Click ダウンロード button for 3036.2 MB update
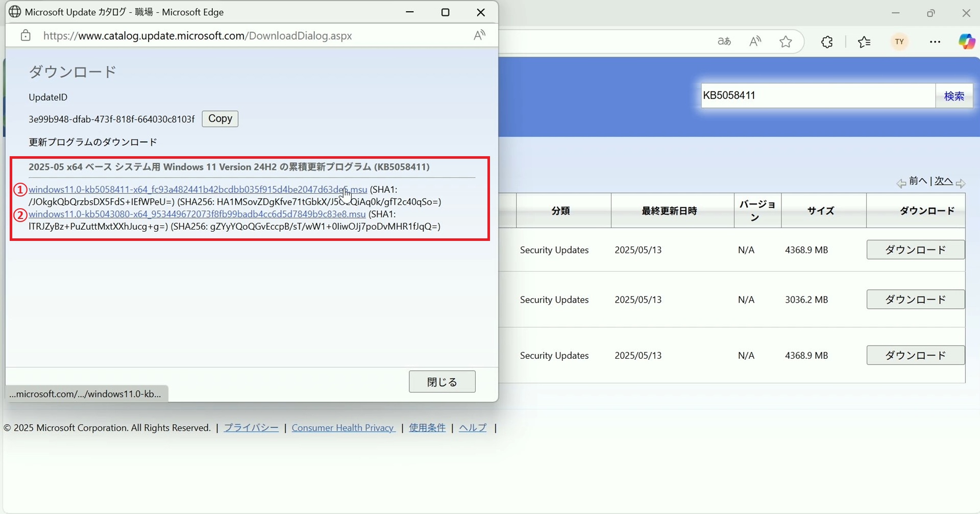 pos(915,300)
